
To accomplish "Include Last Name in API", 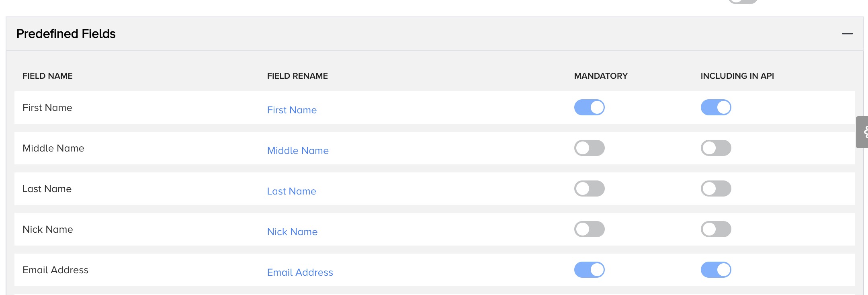I will click(x=716, y=189).
